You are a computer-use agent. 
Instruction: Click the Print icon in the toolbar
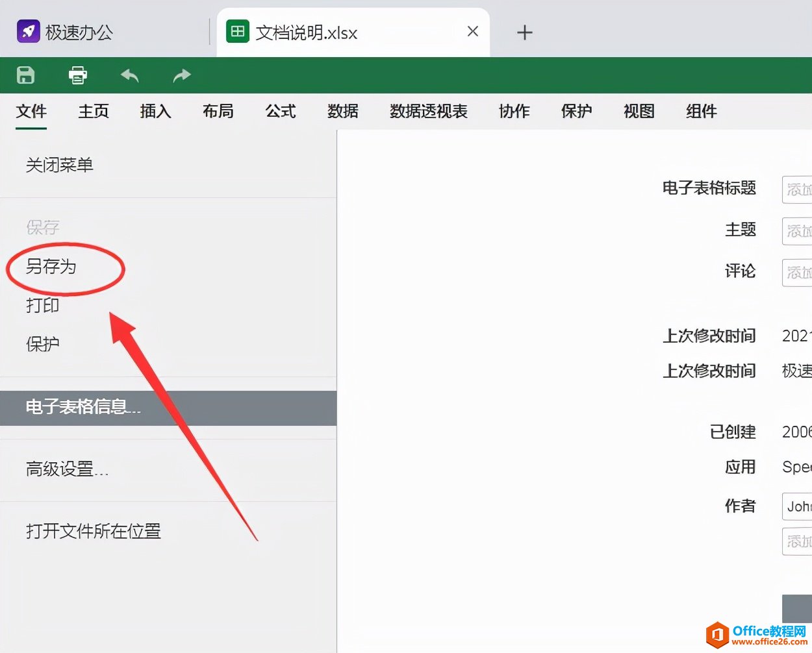(77, 75)
